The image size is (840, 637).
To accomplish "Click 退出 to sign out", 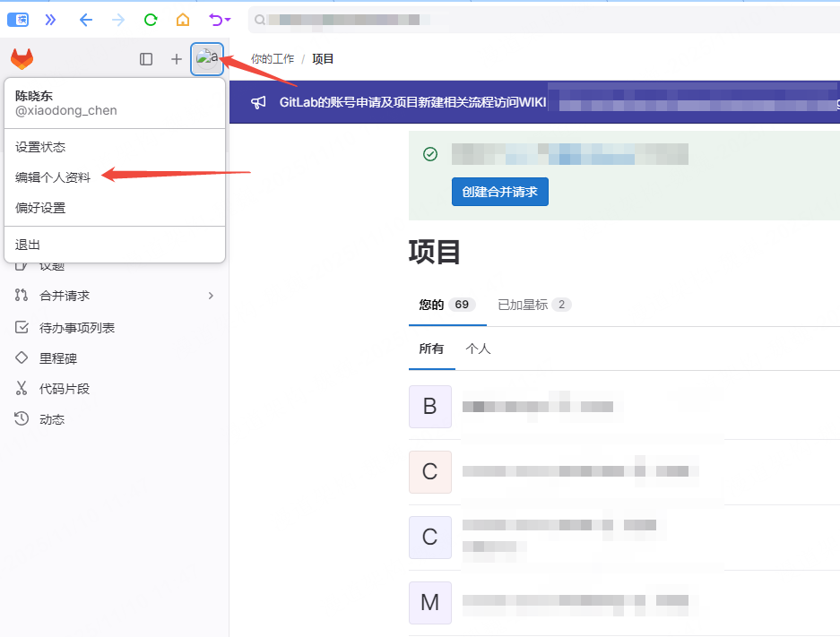I will click(x=28, y=245).
